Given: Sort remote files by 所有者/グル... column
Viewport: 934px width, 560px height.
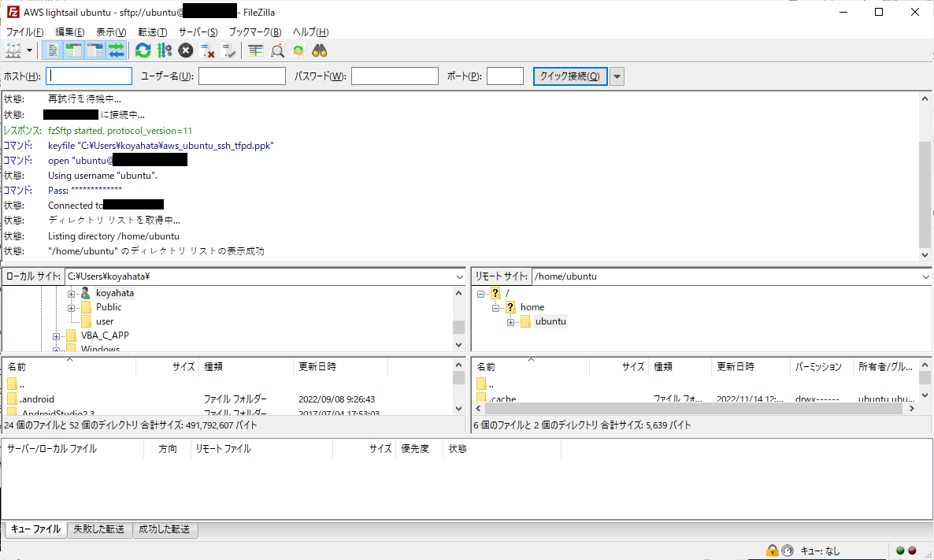Looking at the screenshot, I should pyautogui.click(x=886, y=367).
